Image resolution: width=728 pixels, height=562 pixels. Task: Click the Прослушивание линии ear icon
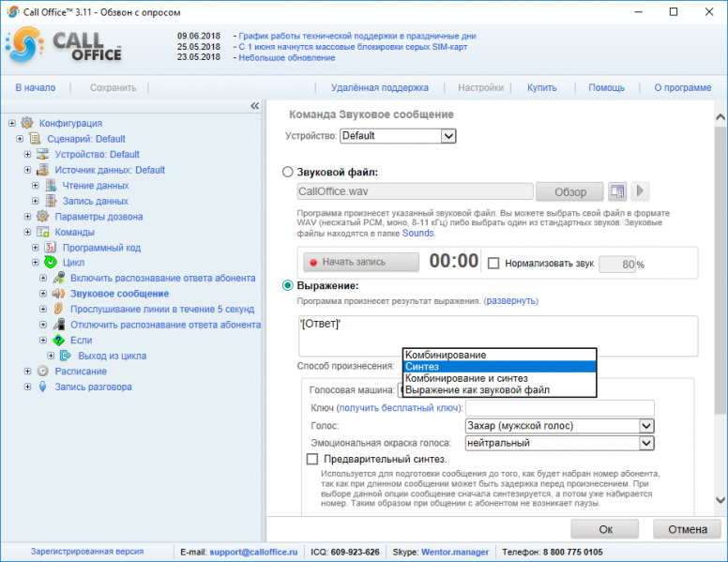click(x=58, y=309)
